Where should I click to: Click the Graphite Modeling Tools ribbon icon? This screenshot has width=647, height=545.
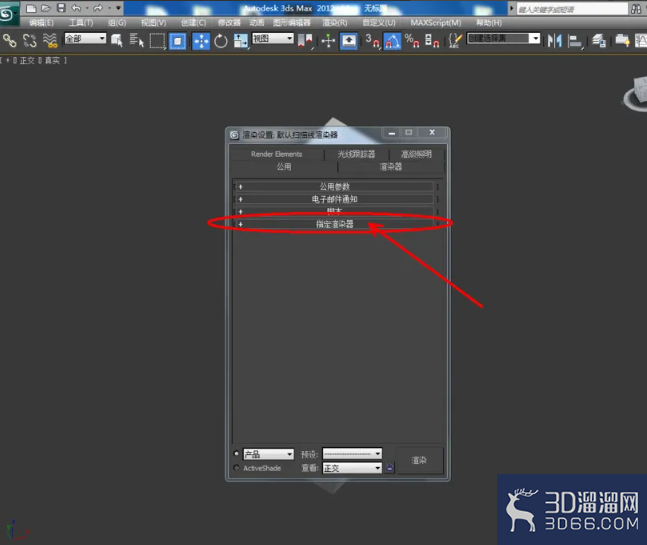[622, 40]
